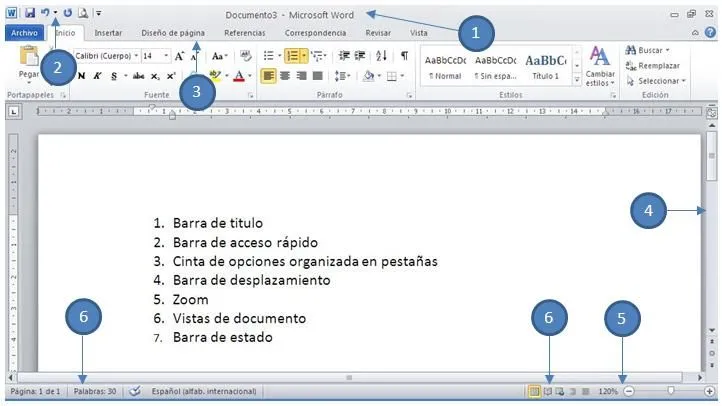The height and width of the screenshot is (406, 722).
Task: Apply Negrita bold formatting
Action: tap(82, 76)
